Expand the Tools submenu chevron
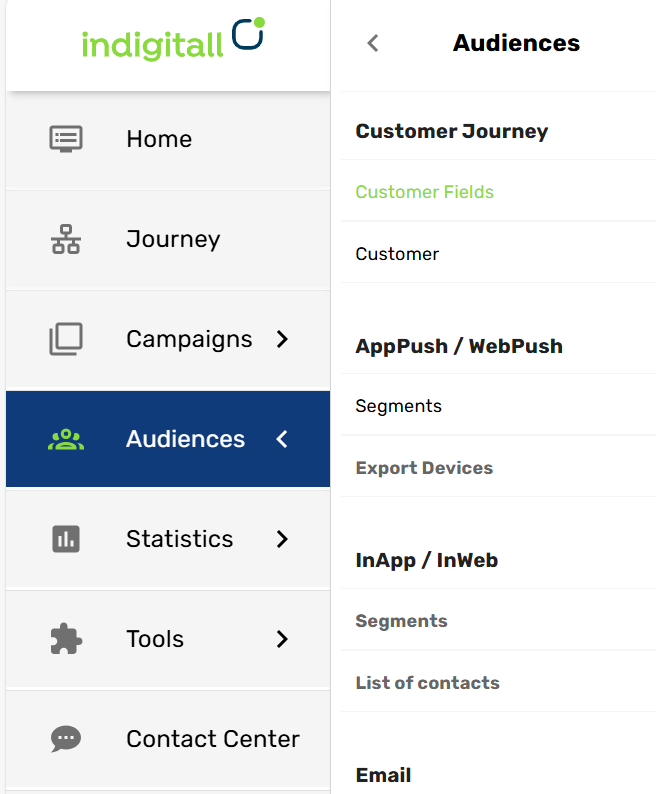The width and height of the screenshot is (656, 794). tap(282, 639)
